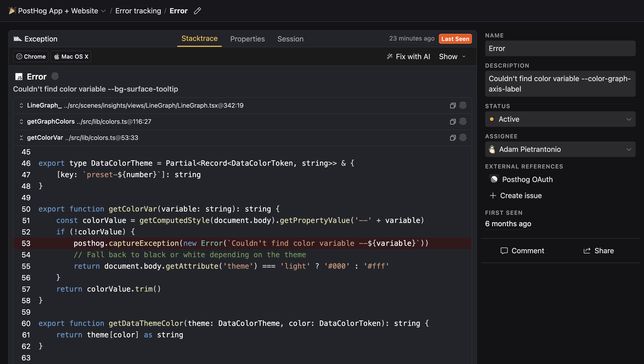Click fingerprint icon next to Error heading
Screen dimensions: 644x364
[x=55, y=76]
